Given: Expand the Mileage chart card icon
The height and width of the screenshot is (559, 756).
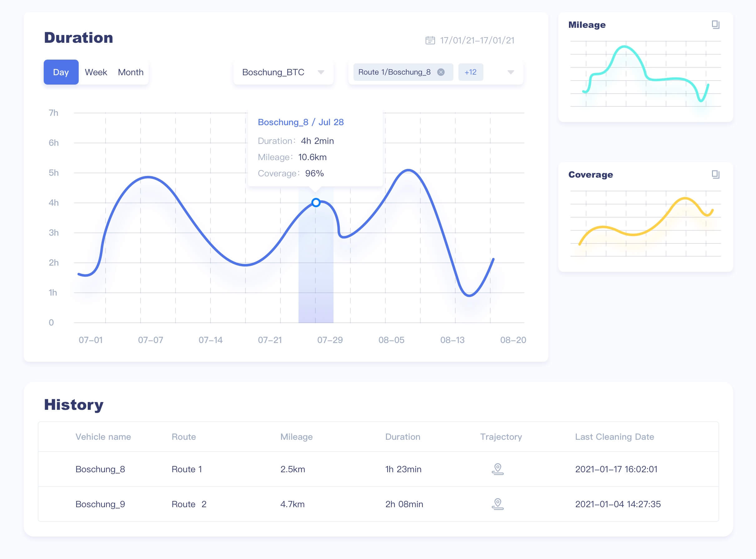Looking at the screenshot, I should coord(715,24).
